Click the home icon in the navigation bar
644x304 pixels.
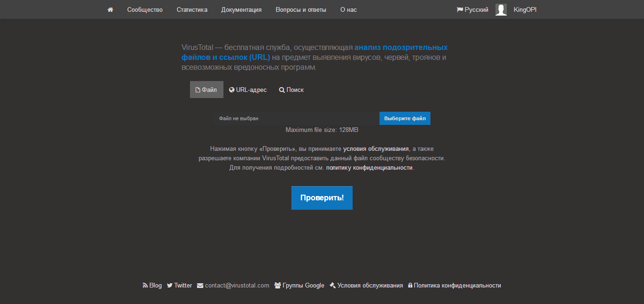[110, 9]
